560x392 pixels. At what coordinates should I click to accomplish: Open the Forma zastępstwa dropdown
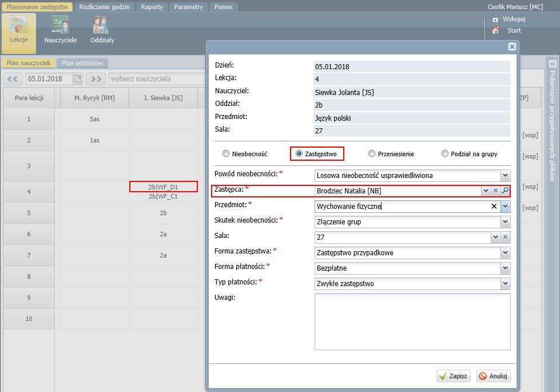(505, 252)
